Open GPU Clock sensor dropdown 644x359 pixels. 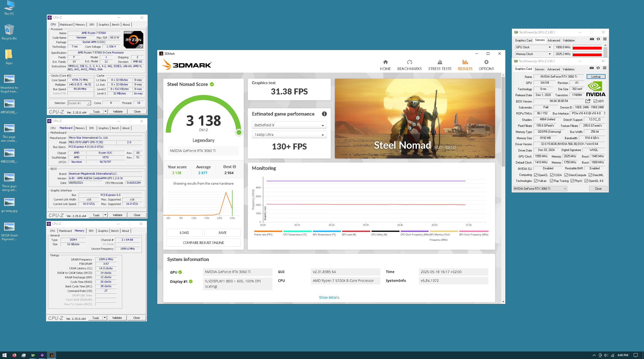click(x=533, y=47)
